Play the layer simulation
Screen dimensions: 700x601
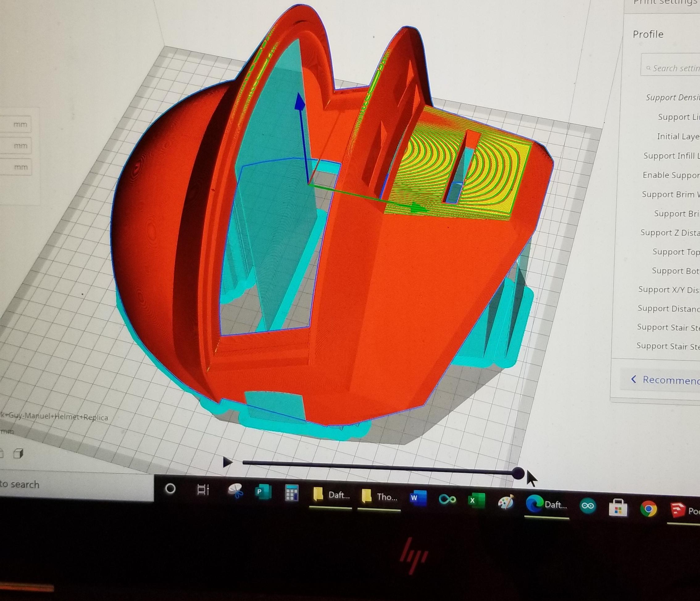tap(228, 462)
